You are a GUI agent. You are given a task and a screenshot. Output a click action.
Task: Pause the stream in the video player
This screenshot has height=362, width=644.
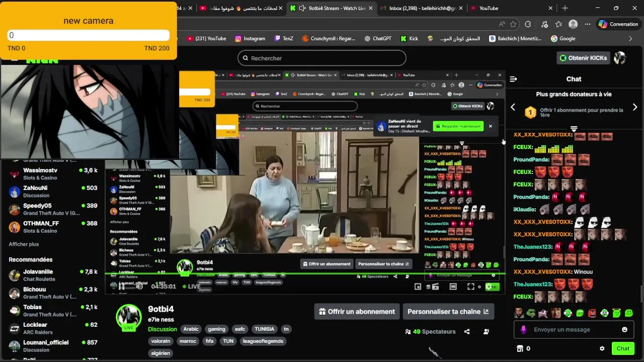[x=121, y=287]
